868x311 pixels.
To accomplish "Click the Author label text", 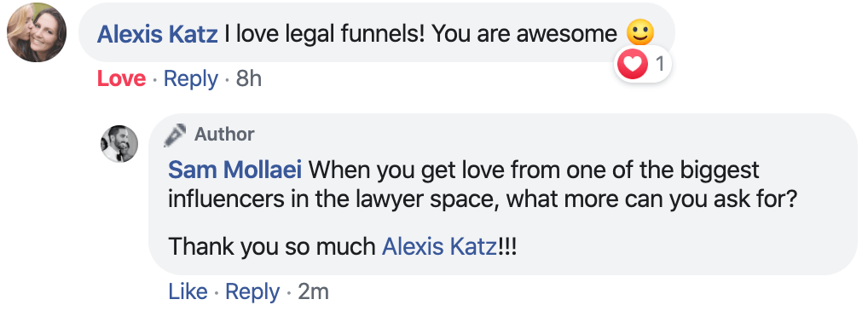I will 224,135.
